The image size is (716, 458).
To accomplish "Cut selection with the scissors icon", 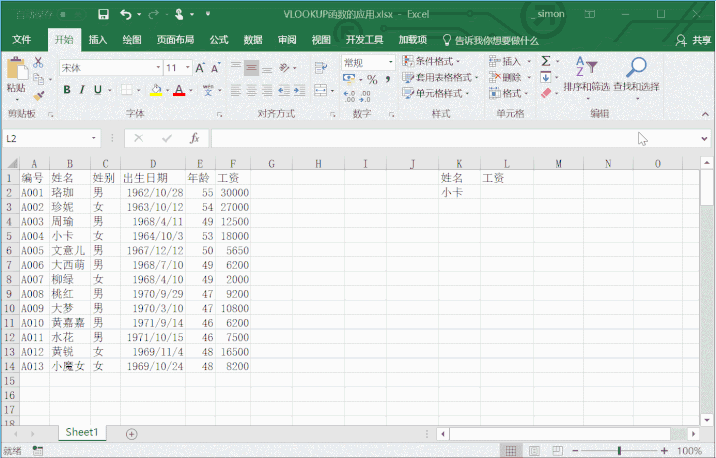I will click(38, 62).
